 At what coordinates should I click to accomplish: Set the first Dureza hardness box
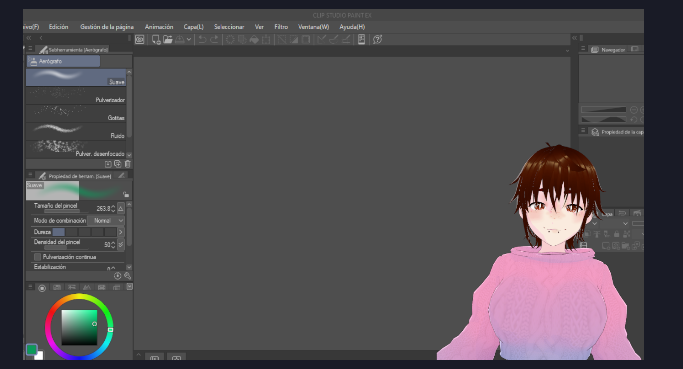coord(59,232)
